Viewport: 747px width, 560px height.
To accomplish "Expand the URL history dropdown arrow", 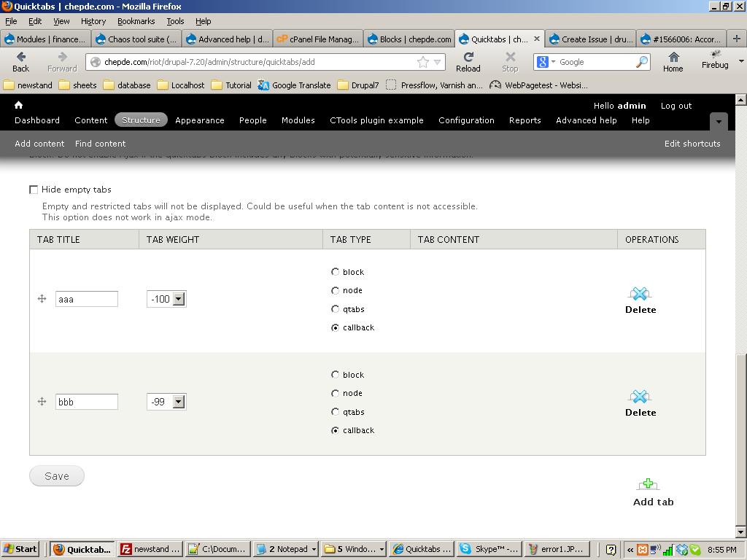I will pos(438,62).
